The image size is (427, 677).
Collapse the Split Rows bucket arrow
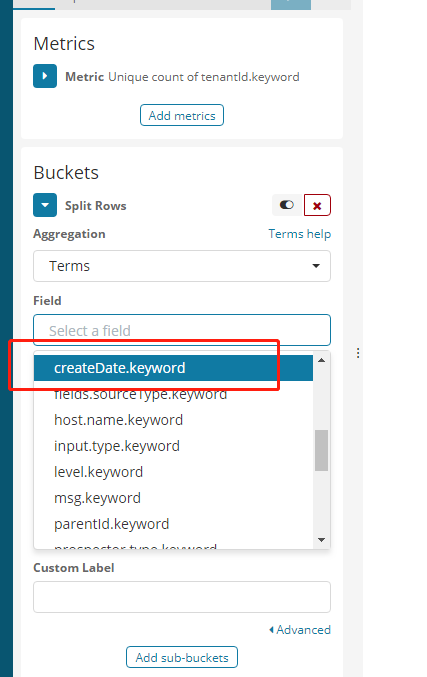45,205
